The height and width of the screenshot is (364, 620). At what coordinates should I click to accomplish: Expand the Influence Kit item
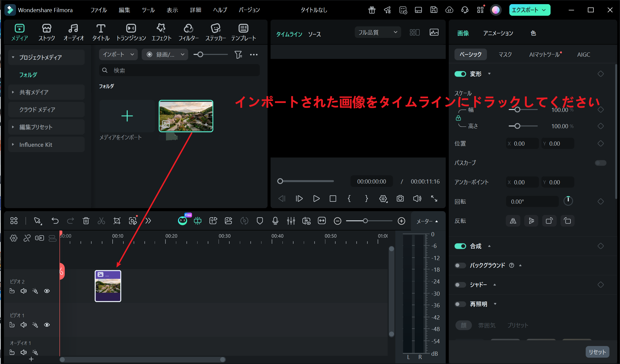click(x=13, y=144)
